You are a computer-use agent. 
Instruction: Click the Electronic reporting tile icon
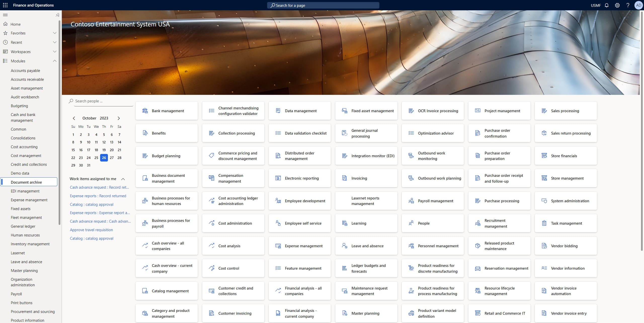point(278,178)
